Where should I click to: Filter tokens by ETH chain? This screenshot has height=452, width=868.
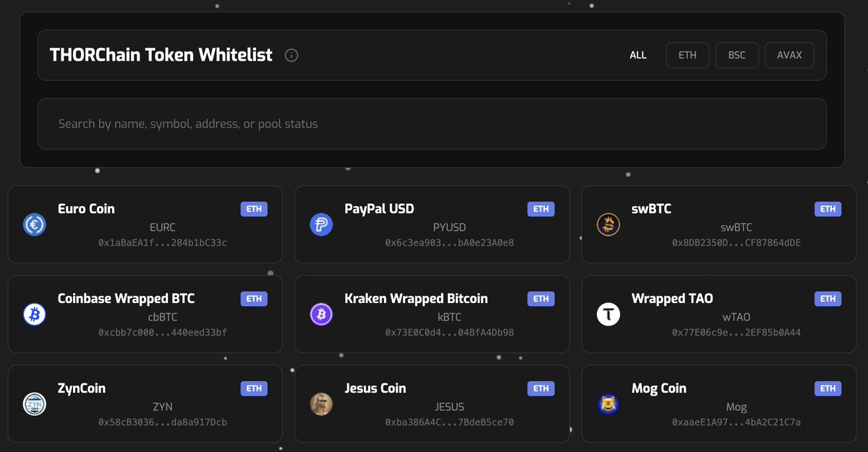click(687, 55)
